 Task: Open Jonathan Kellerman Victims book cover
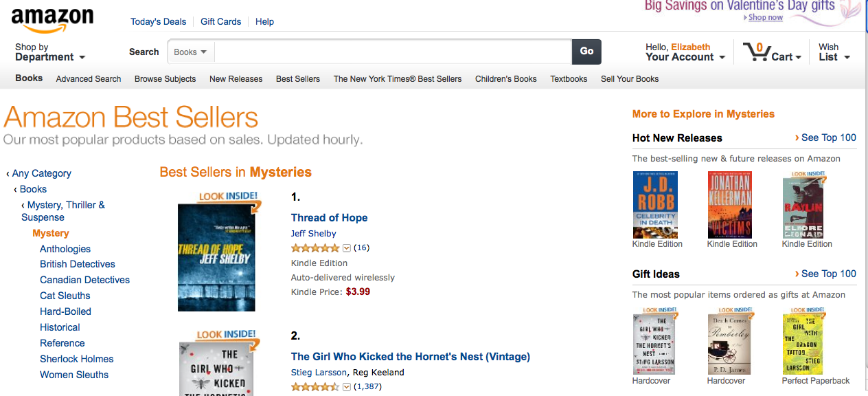pos(729,205)
